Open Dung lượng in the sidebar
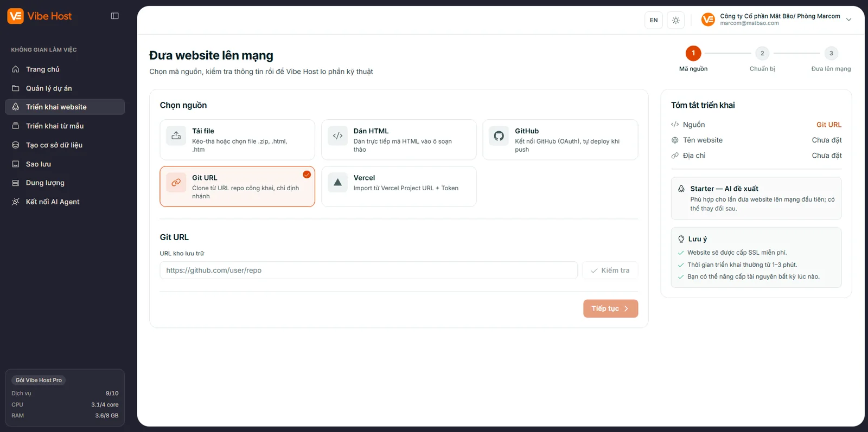Image resolution: width=868 pixels, height=432 pixels. 65,183
